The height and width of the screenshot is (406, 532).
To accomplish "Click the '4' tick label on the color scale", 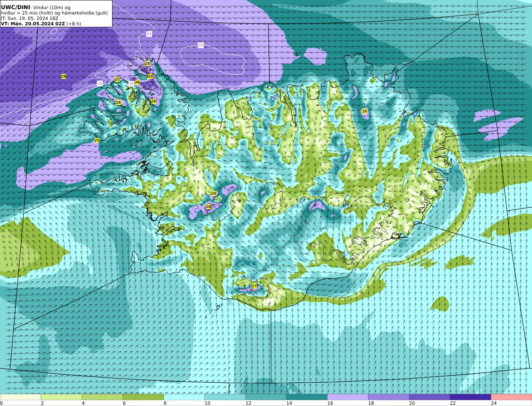I will point(83,403).
